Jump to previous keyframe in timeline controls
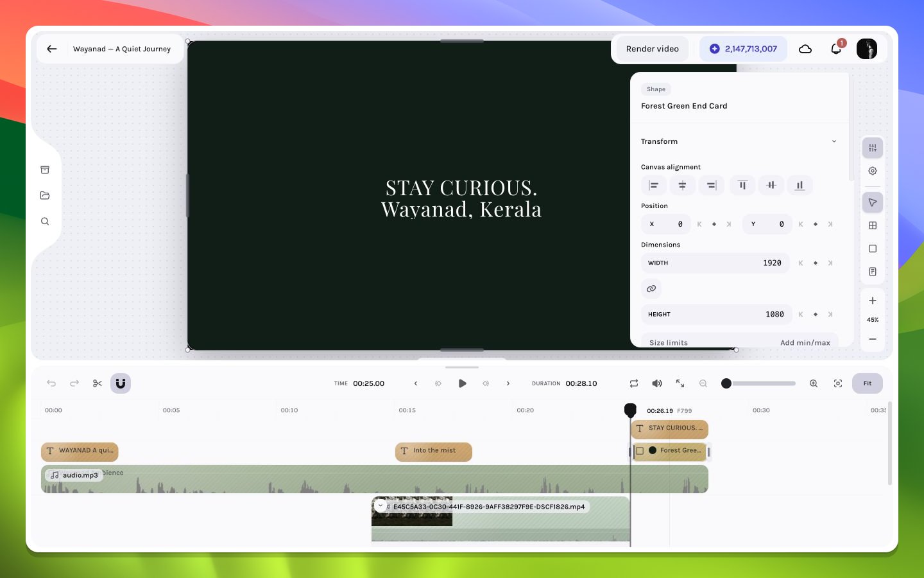This screenshot has width=924, height=578. [x=438, y=383]
